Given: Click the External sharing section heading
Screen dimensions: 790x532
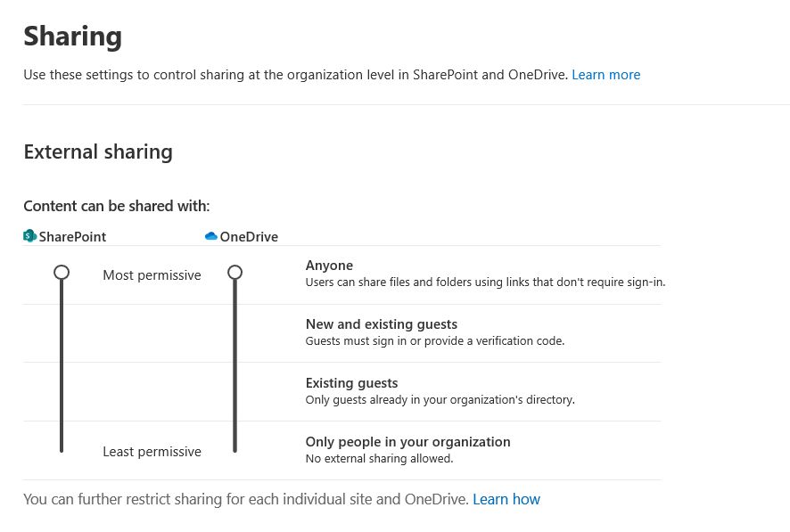Looking at the screenshot, I should [98, 151].
